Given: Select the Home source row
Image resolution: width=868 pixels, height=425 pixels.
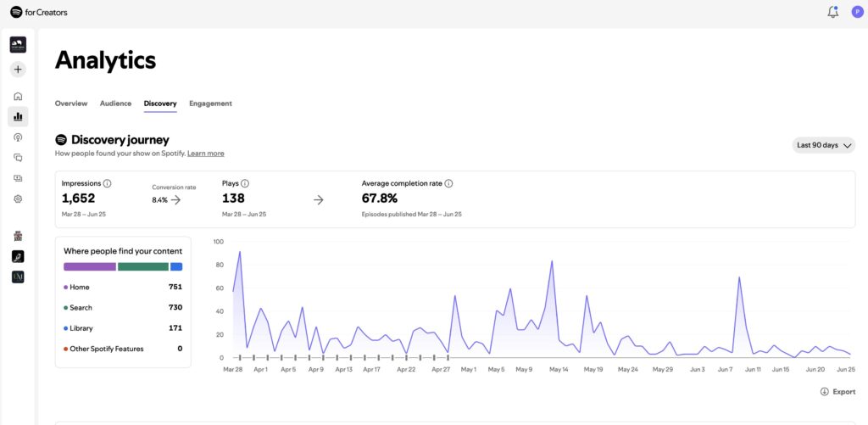Looking at the screenshot, I should coord(123,287).
